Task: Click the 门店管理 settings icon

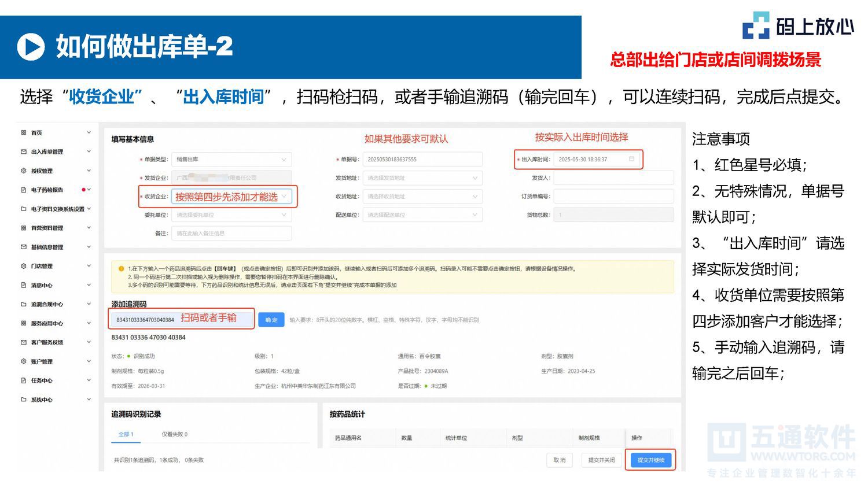Action: pos(23,266)
